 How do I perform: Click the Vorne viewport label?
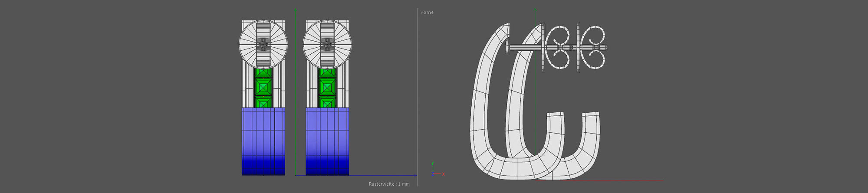pos(427,13)
